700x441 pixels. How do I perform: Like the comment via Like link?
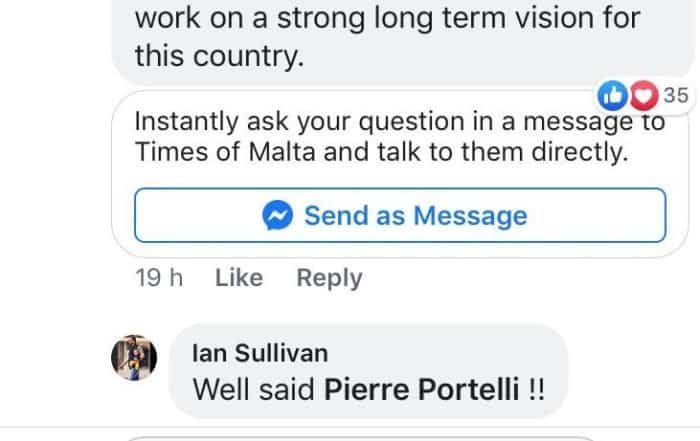239,278
